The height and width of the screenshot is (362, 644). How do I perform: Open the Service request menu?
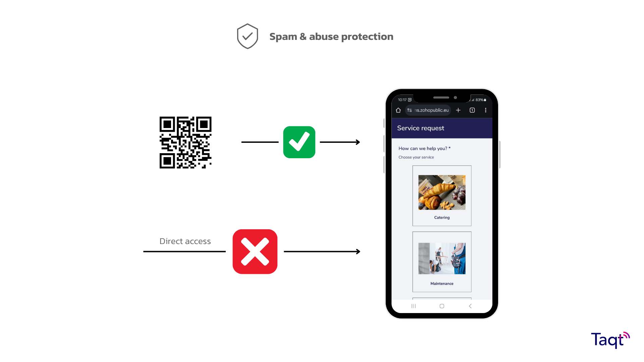421,128
